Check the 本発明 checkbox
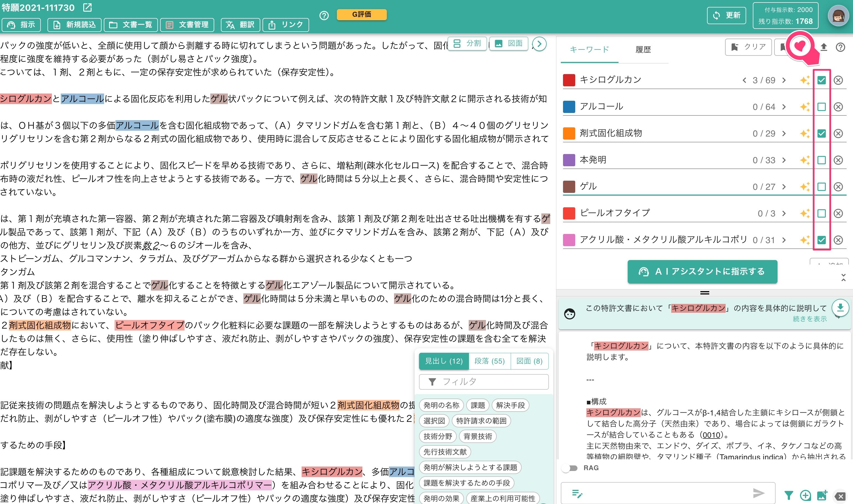 pos(821,160)
